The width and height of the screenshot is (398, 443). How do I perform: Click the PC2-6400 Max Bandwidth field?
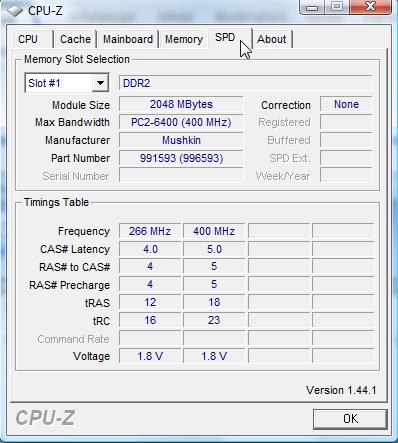point(181,122)
